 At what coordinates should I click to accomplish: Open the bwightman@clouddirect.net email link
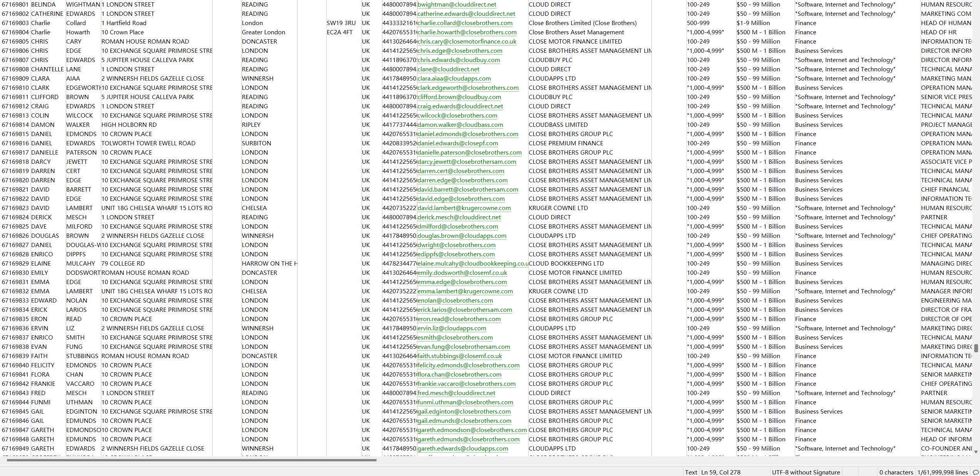pos(457,5)
